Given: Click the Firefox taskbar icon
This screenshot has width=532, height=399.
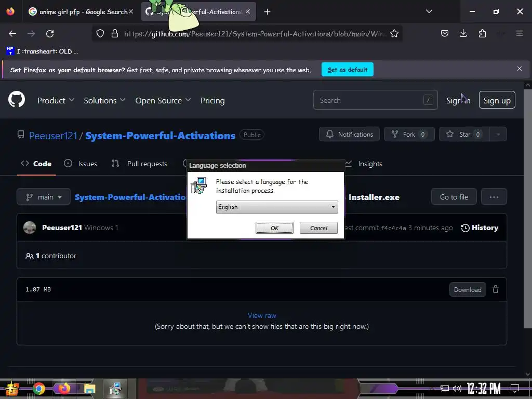Looking at the screenshot, I should (64, 389).
